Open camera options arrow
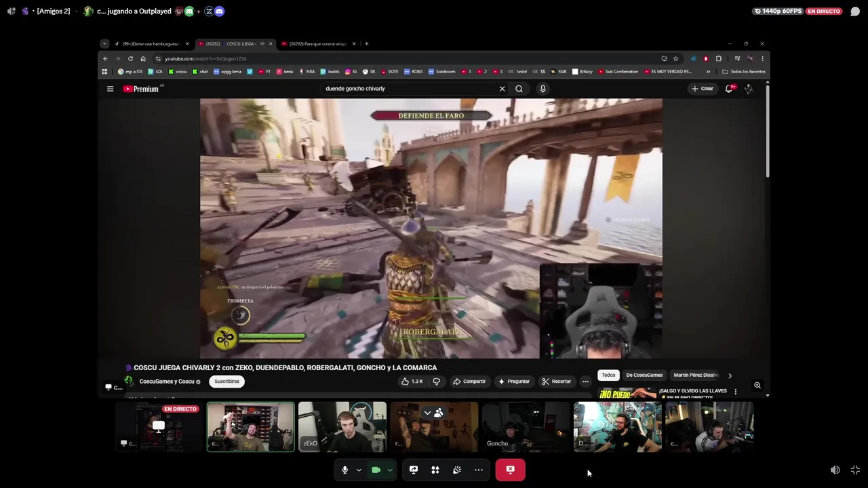Viewport: 868px width, 488px height. click(390, 470)
